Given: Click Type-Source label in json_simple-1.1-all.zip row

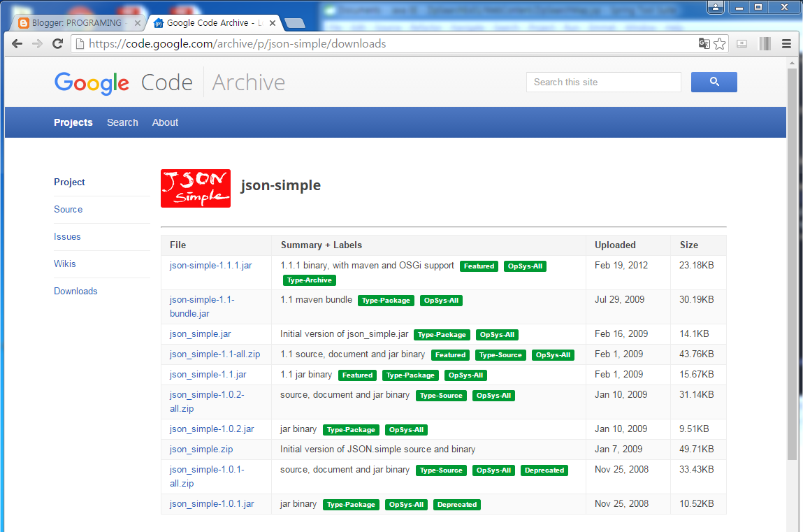Looking at the screenshot, I should click(500, 355).
